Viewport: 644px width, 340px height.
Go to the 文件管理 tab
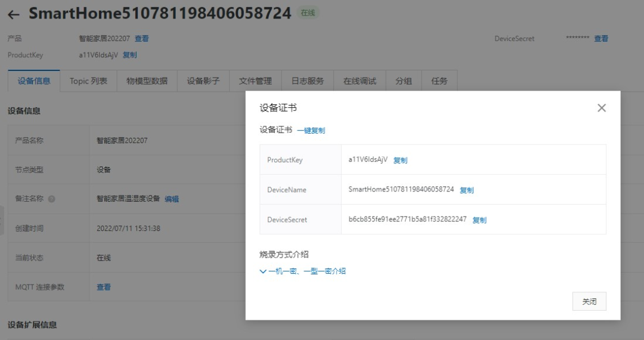[255, 81]
